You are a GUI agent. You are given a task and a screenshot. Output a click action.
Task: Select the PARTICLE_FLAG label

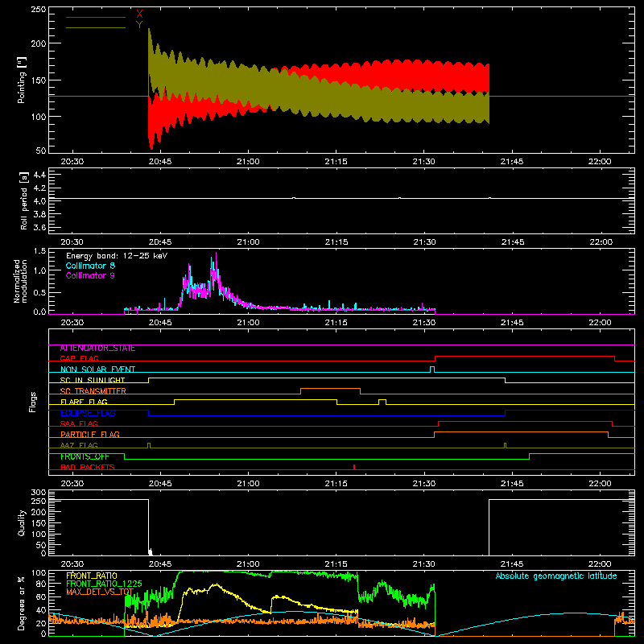point(90,435)
